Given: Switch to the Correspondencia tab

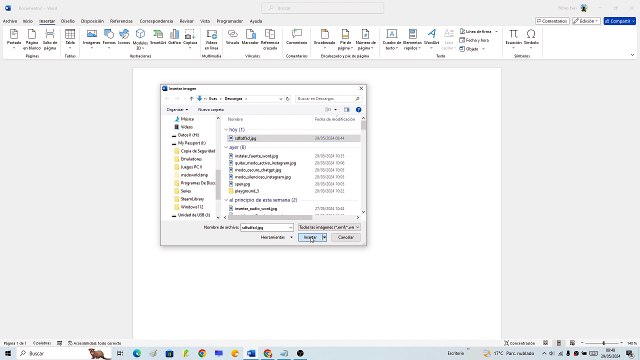Looking at the screenshot, I should pos(156,21).
